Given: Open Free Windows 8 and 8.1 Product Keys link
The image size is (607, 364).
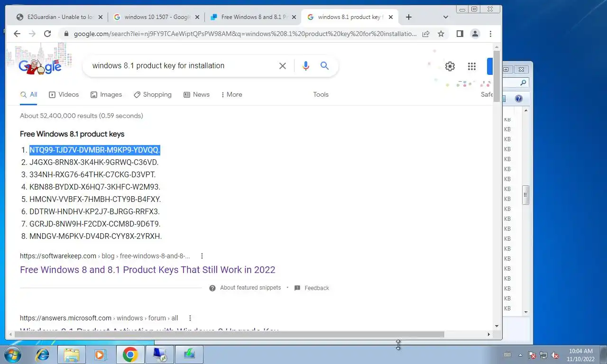Looking at the screenshot, I should pos(147,270).
